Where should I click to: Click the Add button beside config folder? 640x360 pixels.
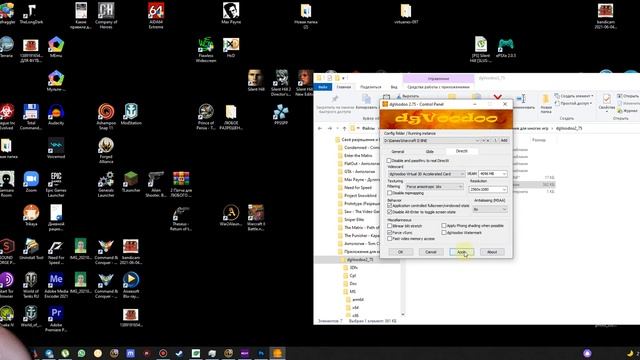point(504,140)
